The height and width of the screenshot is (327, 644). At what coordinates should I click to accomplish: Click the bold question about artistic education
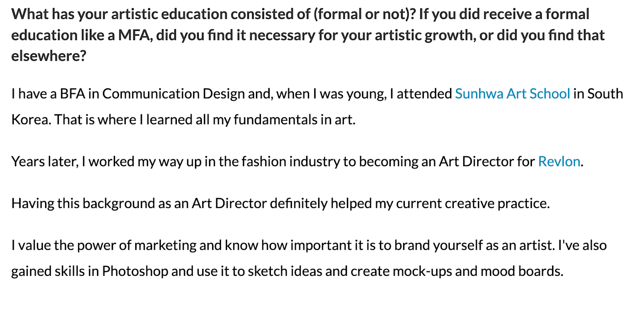(x=308, y=35)
